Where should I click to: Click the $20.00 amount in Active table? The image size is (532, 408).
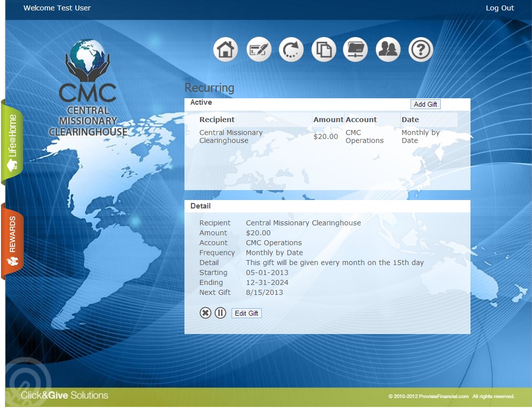tap(325, 136)
